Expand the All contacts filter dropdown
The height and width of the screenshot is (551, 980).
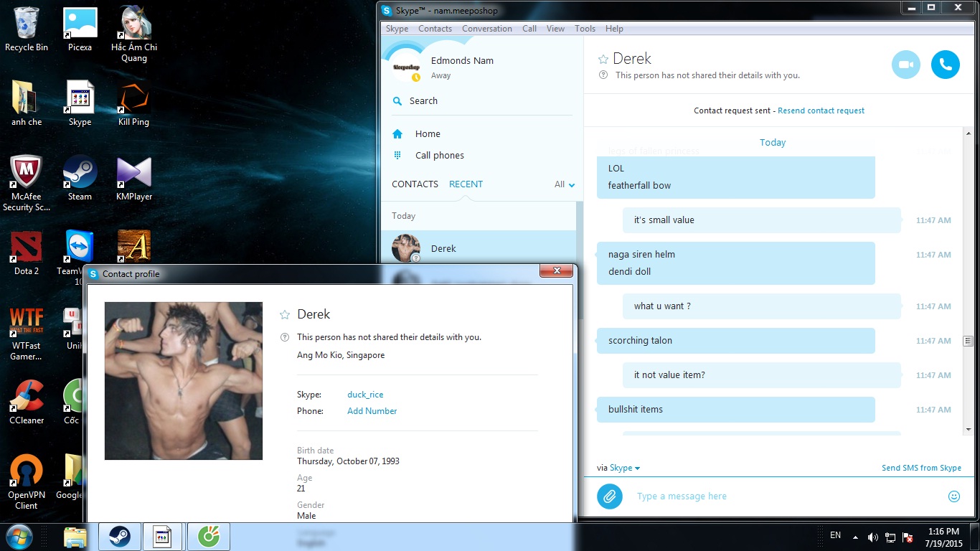tap(565, 184)
